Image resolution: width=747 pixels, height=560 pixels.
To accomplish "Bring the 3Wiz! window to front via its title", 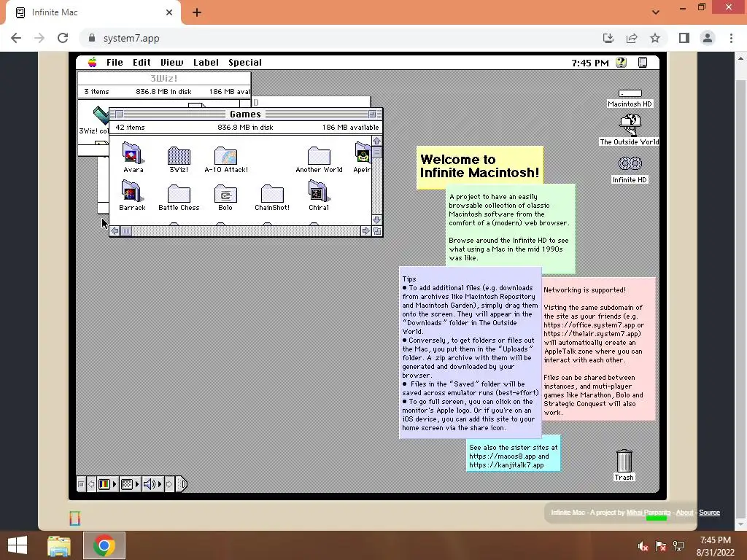I will point(164,78).
